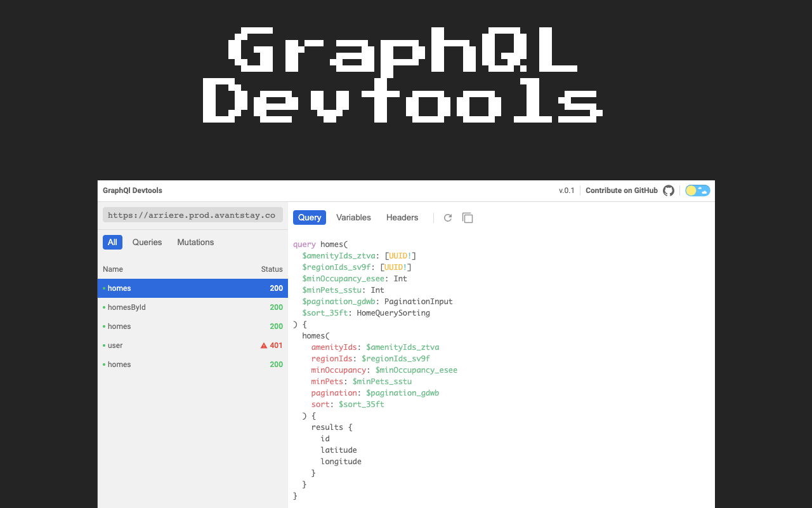The width and height of the screenshot is (812, 508).
Task: Select the highlighted homes request row
Action: [193, 288]
